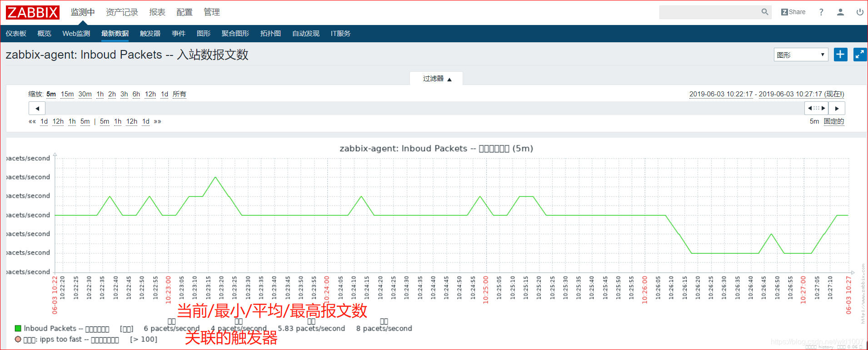Open the 报表 main menu
Viewport: 868px width, 350px height.
pyautogui.click(x=157, y=12)
